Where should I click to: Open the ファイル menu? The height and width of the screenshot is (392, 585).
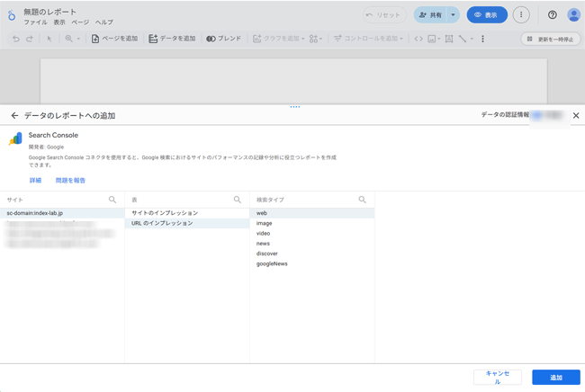(35, 22)
